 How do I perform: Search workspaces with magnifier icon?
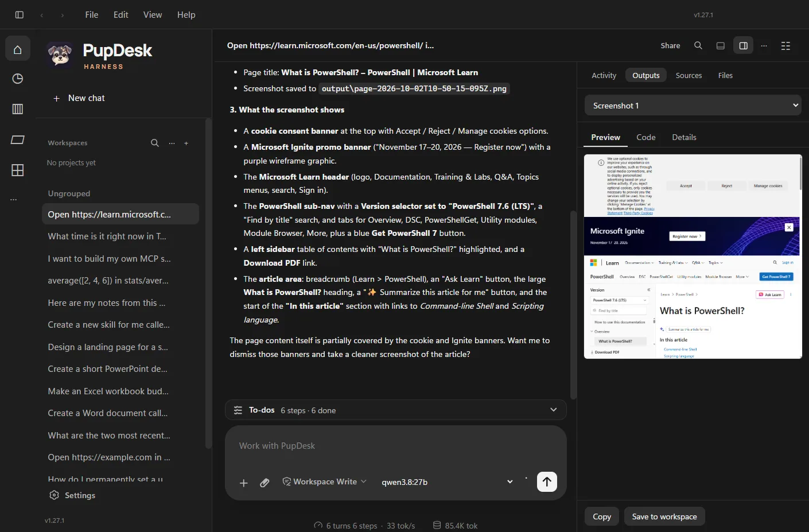[x=155, y=143]
